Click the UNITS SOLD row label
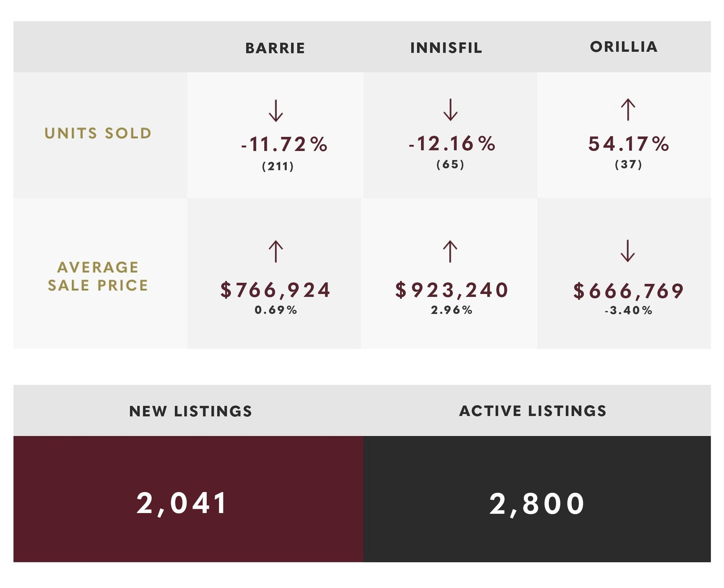 coord(98,133)
